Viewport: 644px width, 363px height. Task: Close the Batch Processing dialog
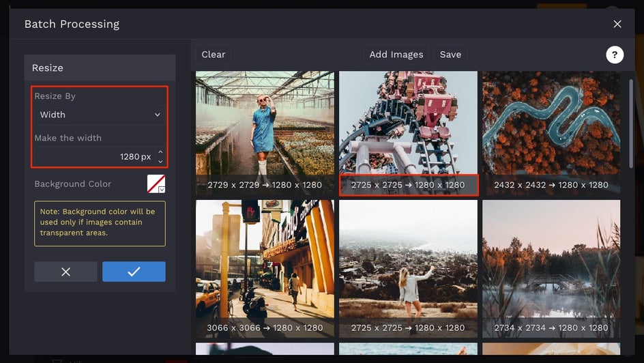(x=617, y=25)
